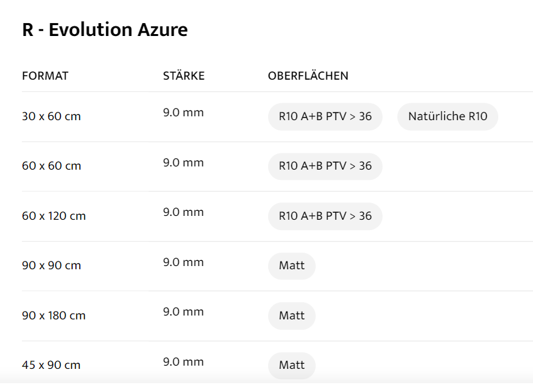Select the Natürliche R10 surface pill
The image size is (533, 392).
(447, 117)
